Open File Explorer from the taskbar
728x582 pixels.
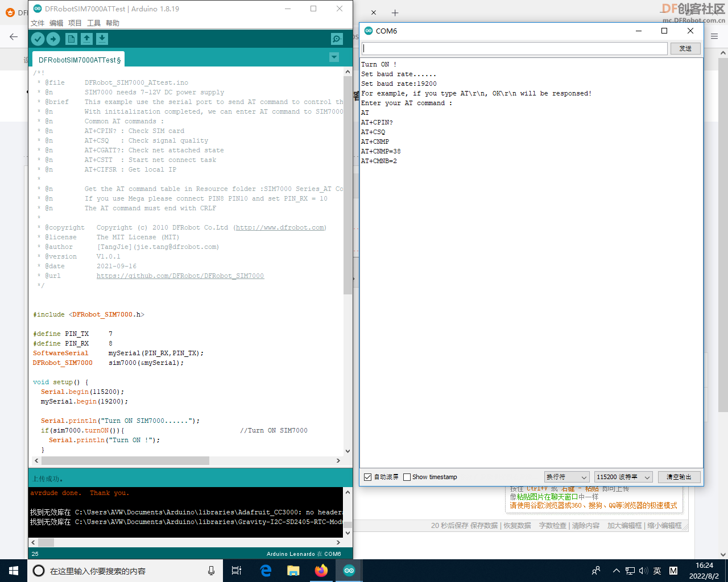tap(293, 571)
